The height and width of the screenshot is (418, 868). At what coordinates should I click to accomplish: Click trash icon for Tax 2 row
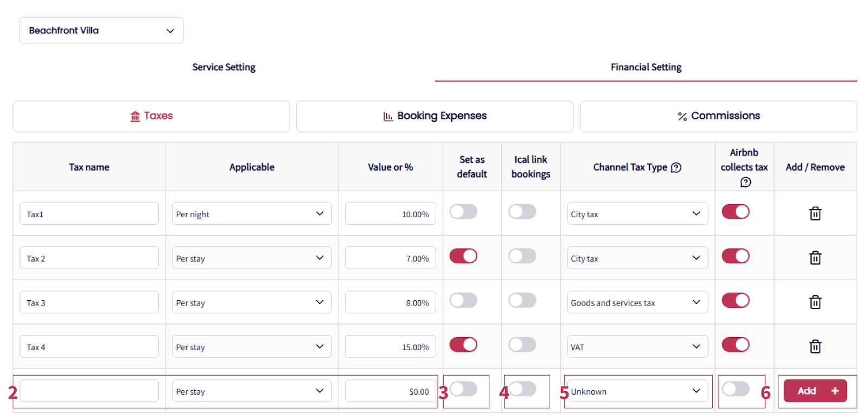point(815,258)
